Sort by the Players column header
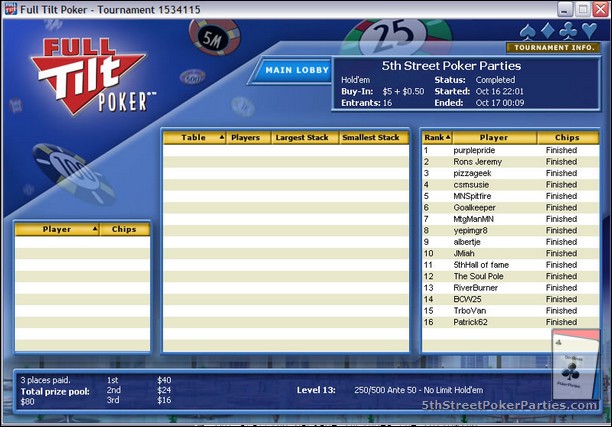Screen dimensions: 612x427 click(x=249, y=137)
